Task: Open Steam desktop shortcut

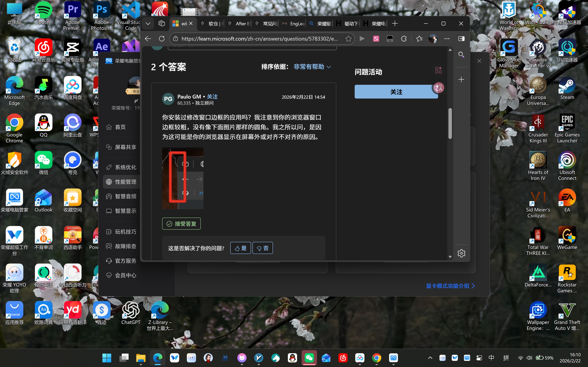Action: 567,88
